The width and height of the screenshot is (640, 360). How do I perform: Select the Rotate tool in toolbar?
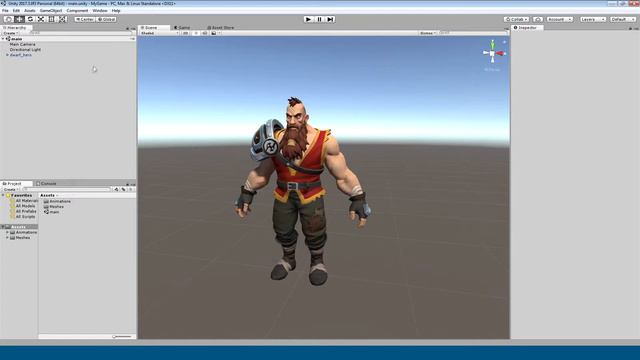coord(30,19)
